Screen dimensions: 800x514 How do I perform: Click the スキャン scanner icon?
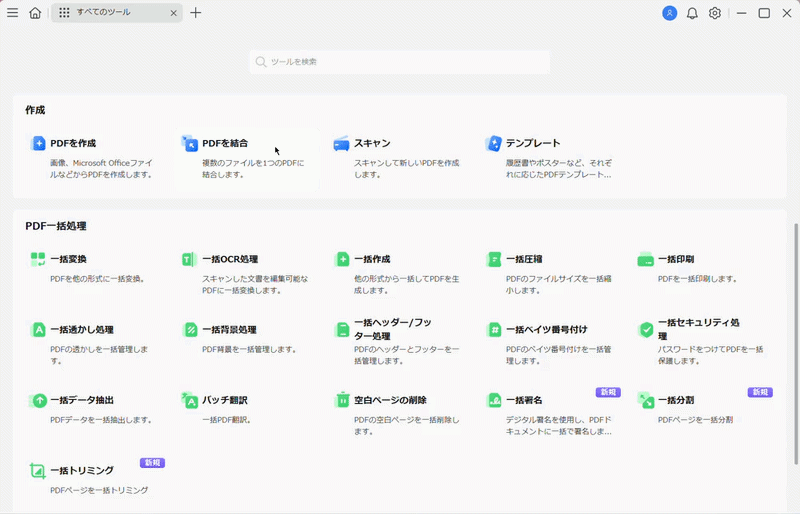(x=341, y=143)
